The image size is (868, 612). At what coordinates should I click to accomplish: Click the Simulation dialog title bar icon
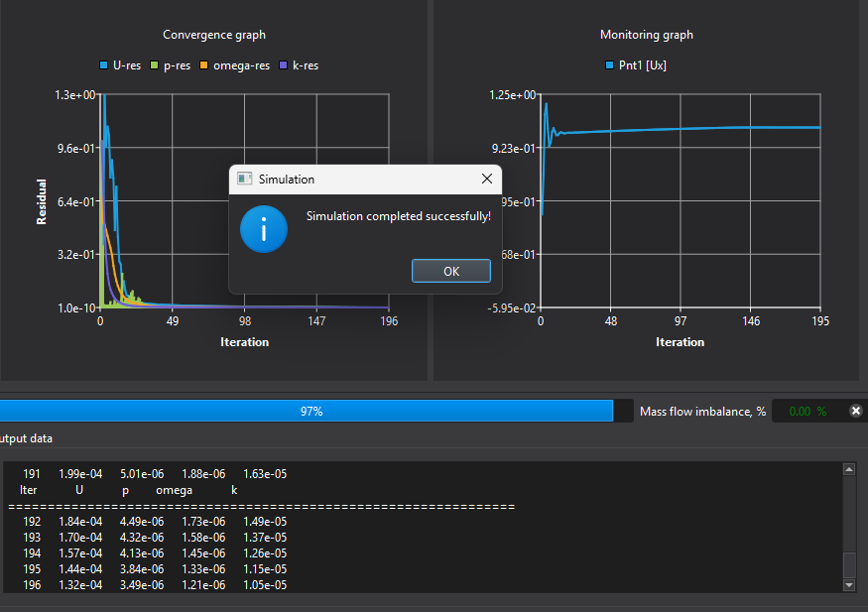pyautogui.click(x=244, y=180)
